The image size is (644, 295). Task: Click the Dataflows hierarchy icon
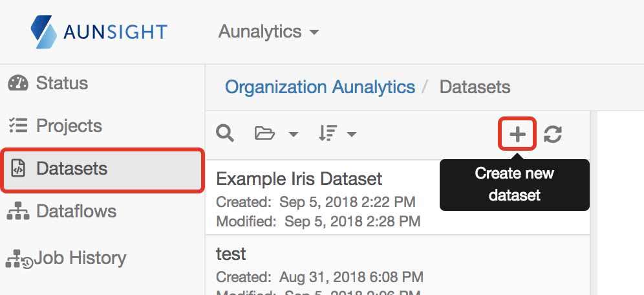pos(18,211)
